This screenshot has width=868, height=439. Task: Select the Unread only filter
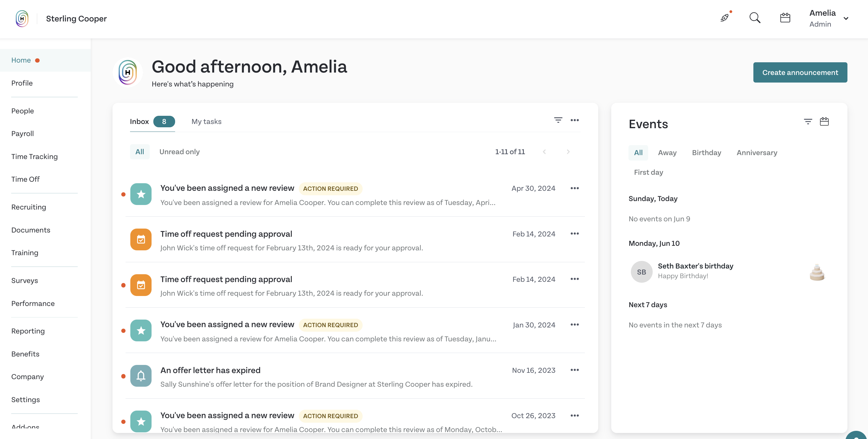pos(179,151)
